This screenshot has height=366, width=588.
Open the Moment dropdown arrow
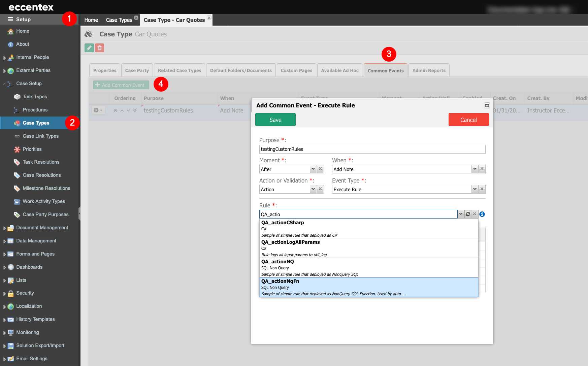pyautogui.click(x=313, y=169)
